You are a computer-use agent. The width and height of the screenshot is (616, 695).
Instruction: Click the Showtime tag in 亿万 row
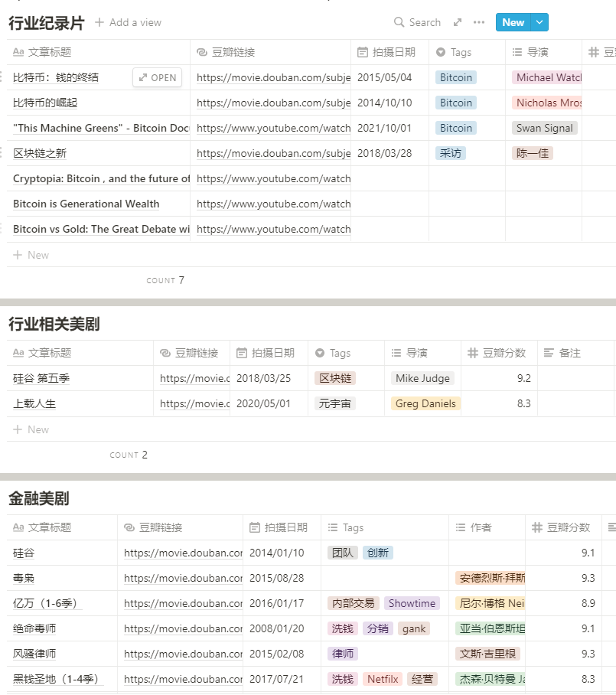click(x=412, y=603)
